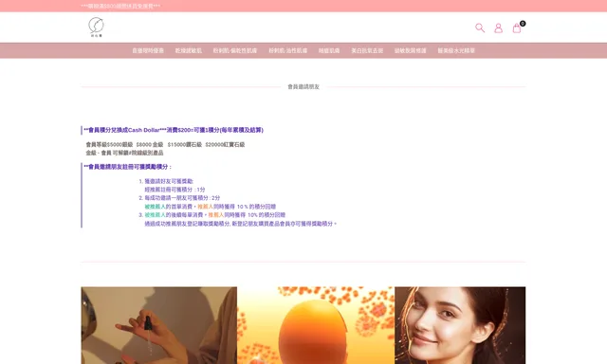This screenshot has width=607, height=364.
Task: Click the 會員邀請朋友 page title
Action: (303, 86)
